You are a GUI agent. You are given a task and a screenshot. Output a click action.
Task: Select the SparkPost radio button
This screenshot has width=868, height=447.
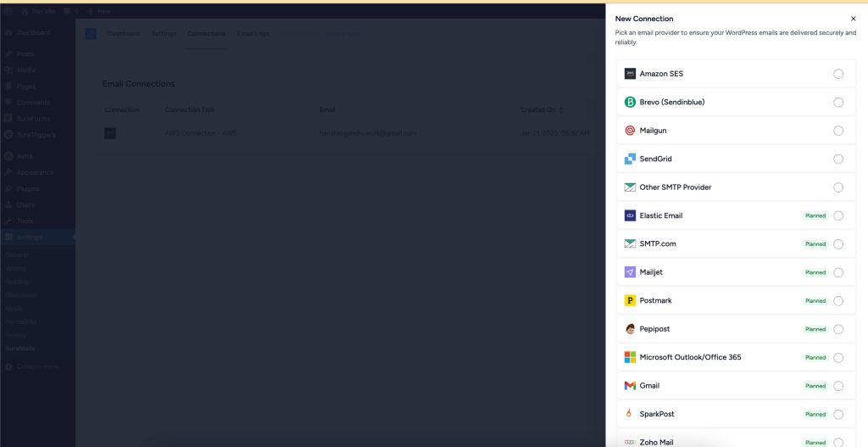pyautogui.click(x=838, y=414)
